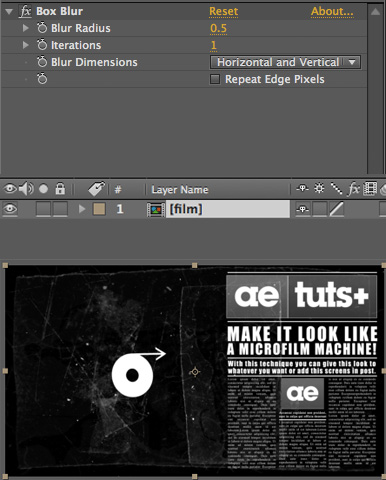Check Repeat Edge Pixels checkbox
The height and width of the screenshot is (480, 386).
click(215, 79)
